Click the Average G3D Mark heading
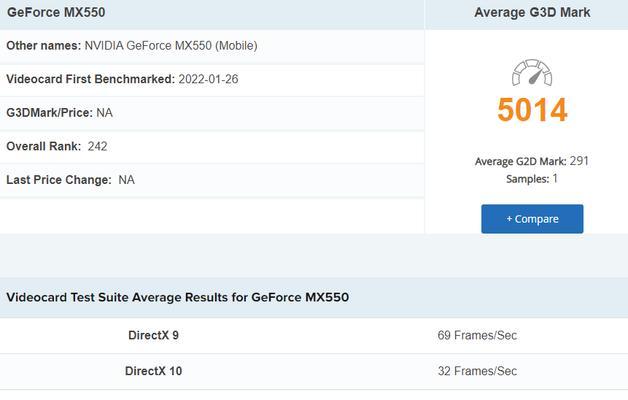628x400 pixels. tap(532, 12)
